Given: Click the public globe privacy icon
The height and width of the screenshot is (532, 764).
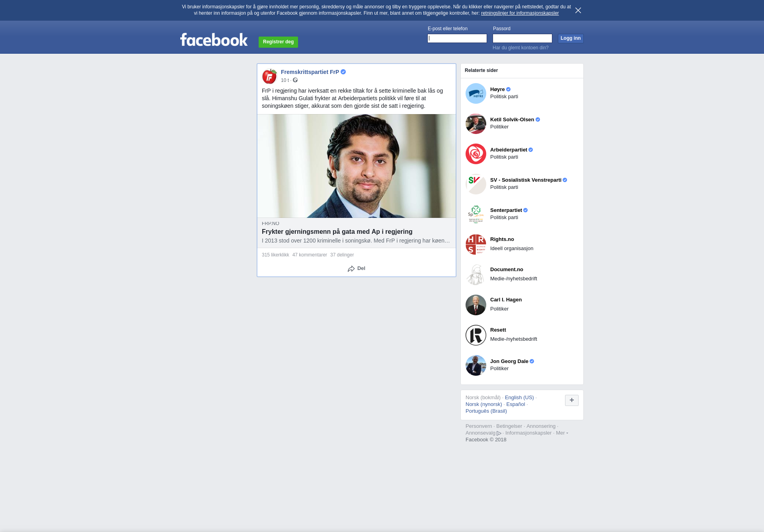Looking at the screenshot, I should coord(295,80).
